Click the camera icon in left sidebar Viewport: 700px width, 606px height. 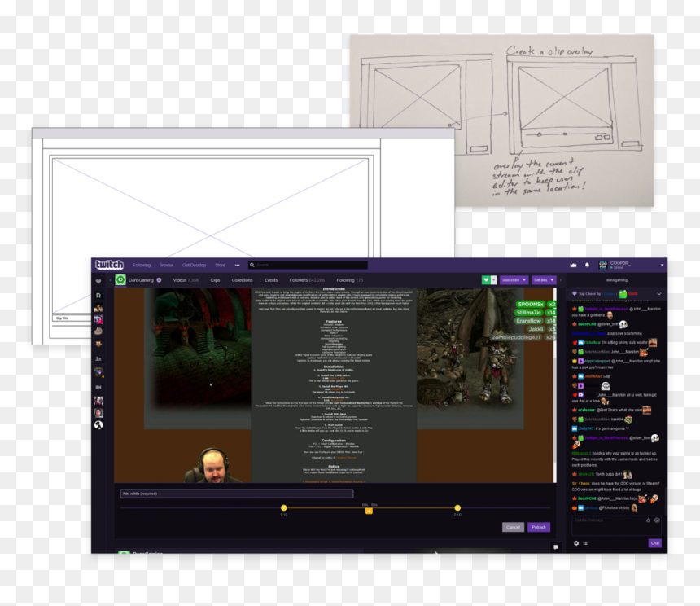(98, 387)
